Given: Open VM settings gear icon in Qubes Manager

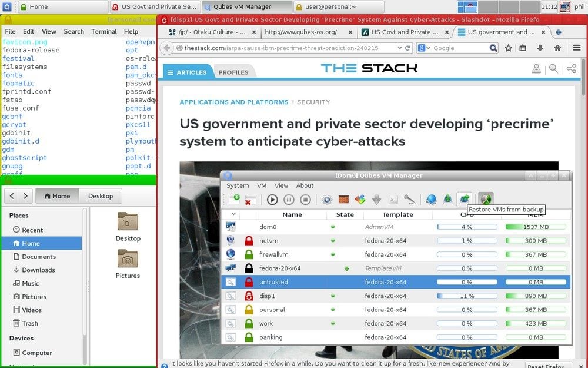Looking at the screenshot, I should pyautogui.click(x=326, y=200).
